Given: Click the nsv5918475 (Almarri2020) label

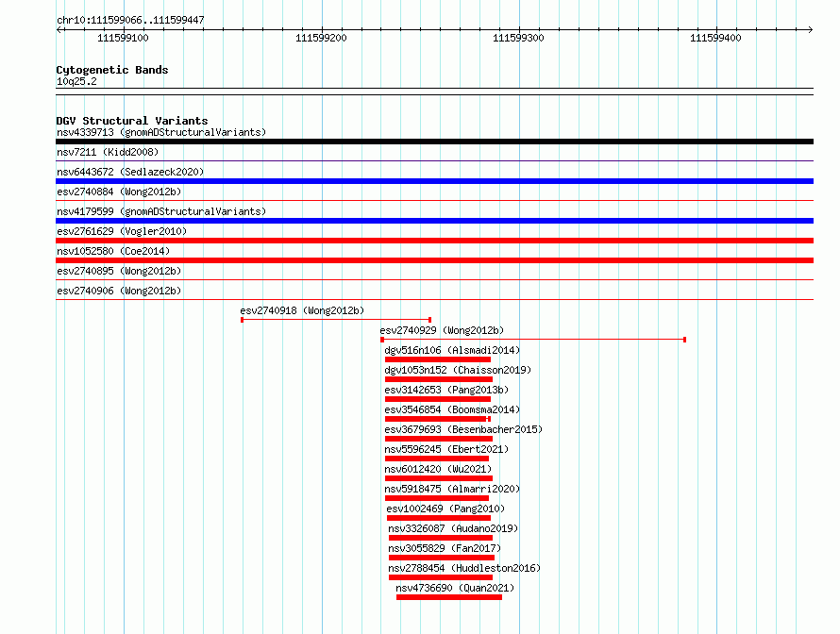Looking at the screenshot, I should pyautogui.click(x=452, y=489).
